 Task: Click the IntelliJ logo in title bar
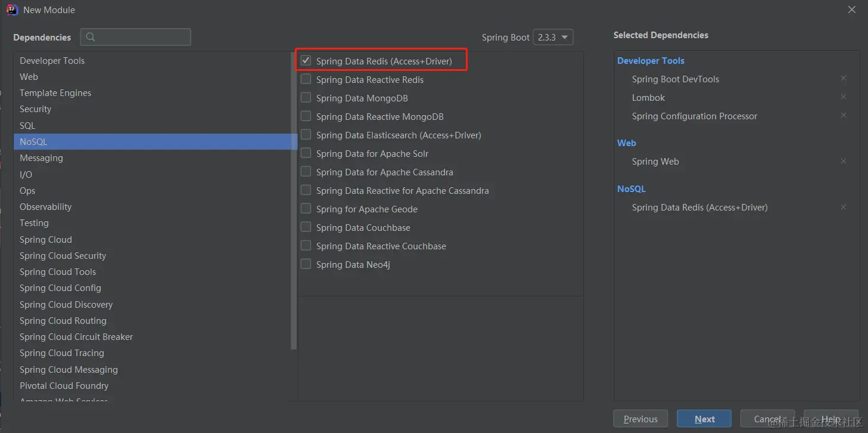click(x=12, y=10)
